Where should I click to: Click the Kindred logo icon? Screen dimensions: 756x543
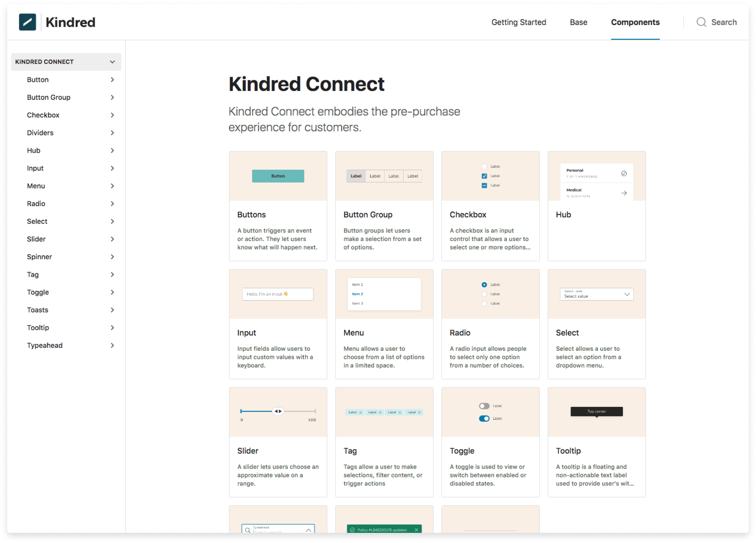click(27, 22)
